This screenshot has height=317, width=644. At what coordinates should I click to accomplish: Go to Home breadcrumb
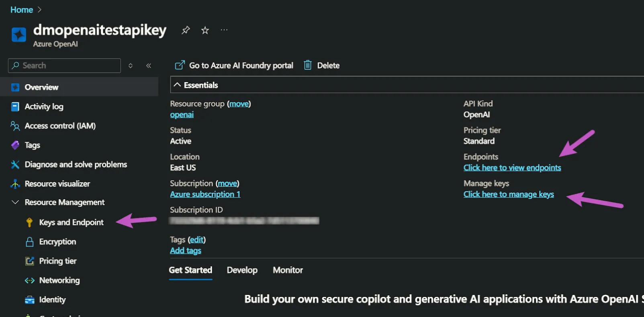pyautogui.click(x=22, y=10)
